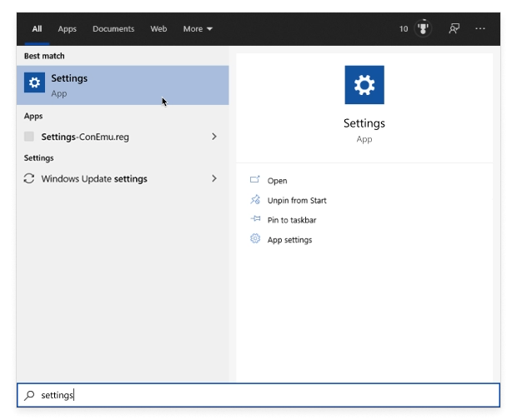Click the large Settings gear in preview pane
This screenshot has width=517, height=420.
(x=364, y=85)
